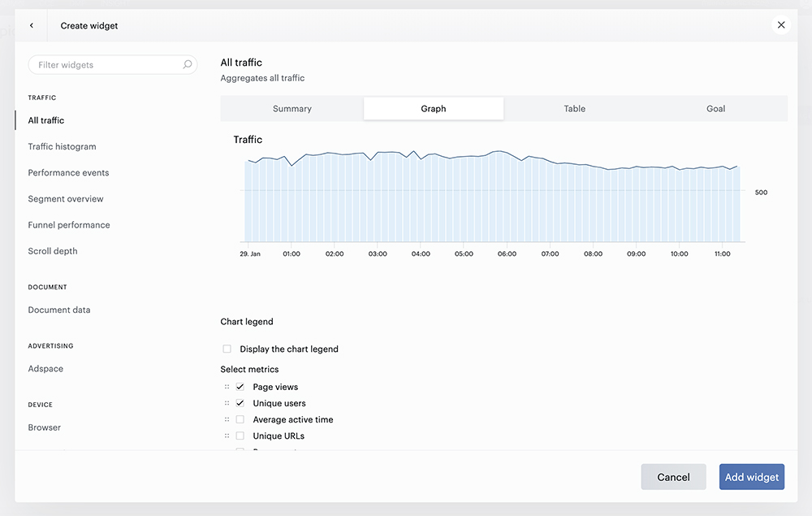Screen dimensions: 812x516
Task: Switch to the Summary tab
Action: click(292, 108)
